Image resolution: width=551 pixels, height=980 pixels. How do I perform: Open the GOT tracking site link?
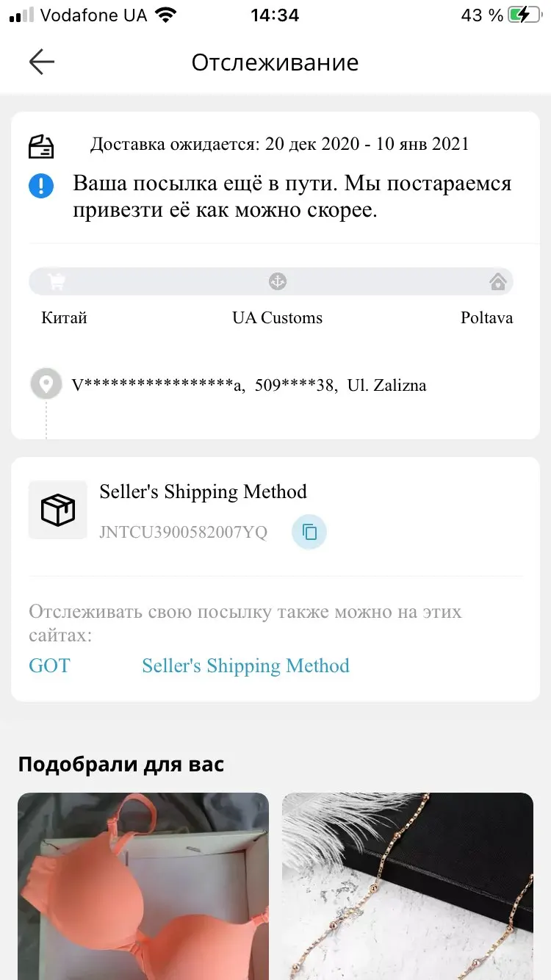(x=49, y=666)
